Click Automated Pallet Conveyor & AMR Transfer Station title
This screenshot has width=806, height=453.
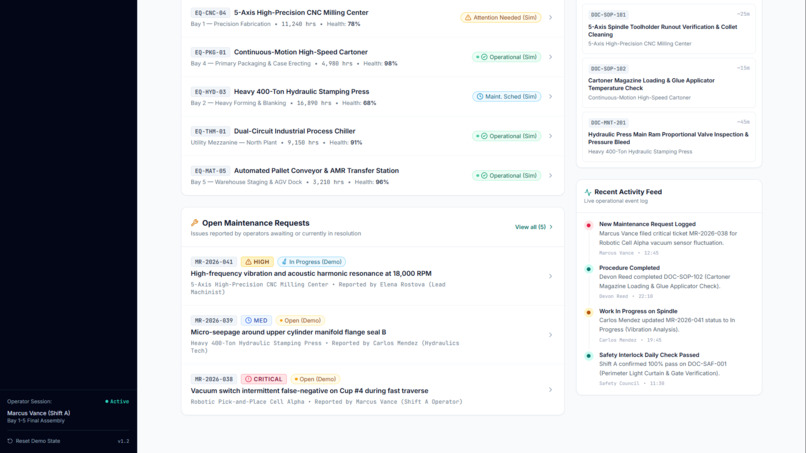[316, 171]
